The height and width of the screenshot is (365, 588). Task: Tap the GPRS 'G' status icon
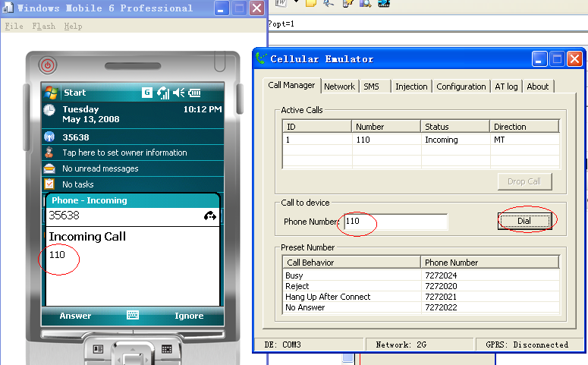tap(147, 93)
